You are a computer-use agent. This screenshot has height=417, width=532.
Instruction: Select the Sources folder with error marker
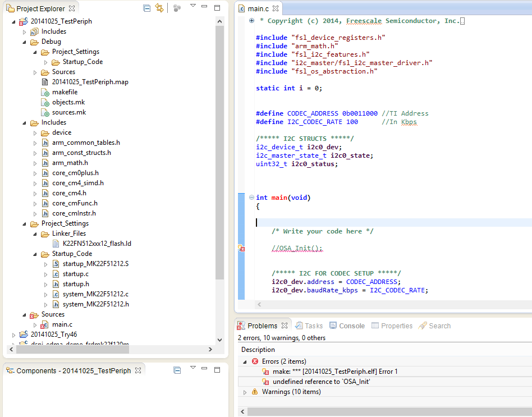[x=53, y=314]
